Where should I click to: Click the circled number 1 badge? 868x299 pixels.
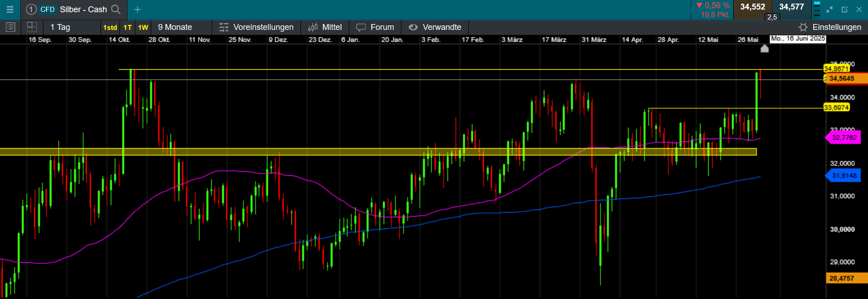pyautogui.click(x=31, y=10)
